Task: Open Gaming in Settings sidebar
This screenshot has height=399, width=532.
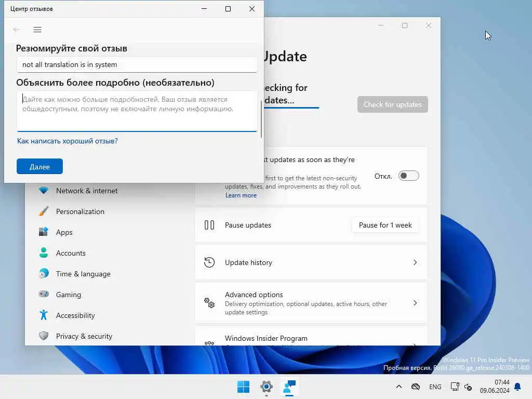Action: (69, 295)
